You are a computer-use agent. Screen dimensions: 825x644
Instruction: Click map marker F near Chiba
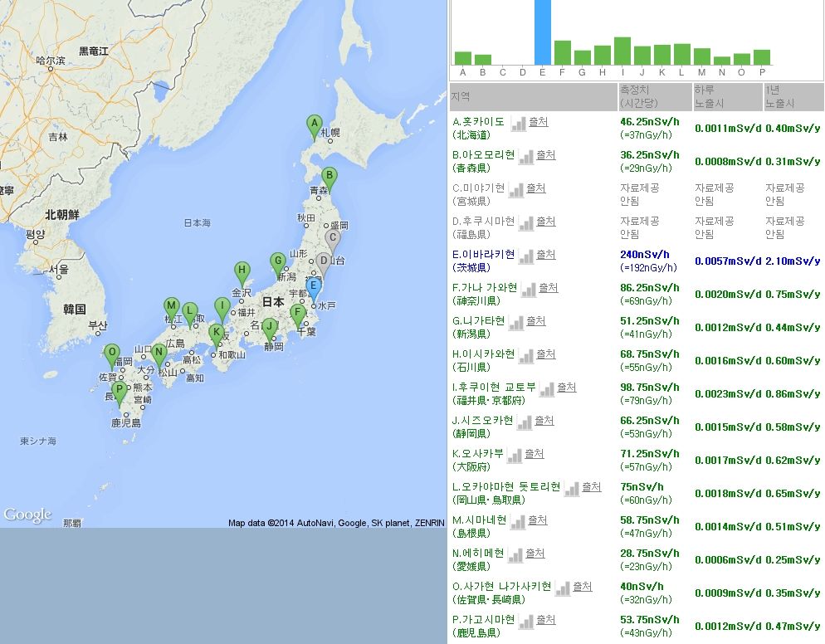[298, 315]
